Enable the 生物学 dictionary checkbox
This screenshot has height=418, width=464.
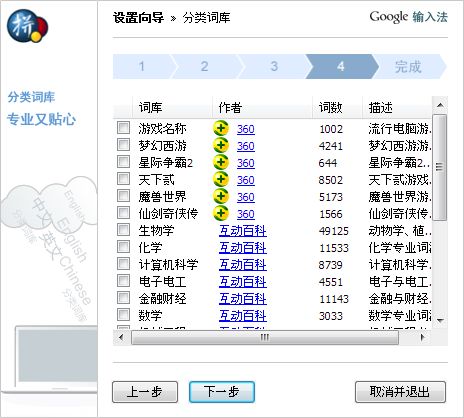click(123, 230)
